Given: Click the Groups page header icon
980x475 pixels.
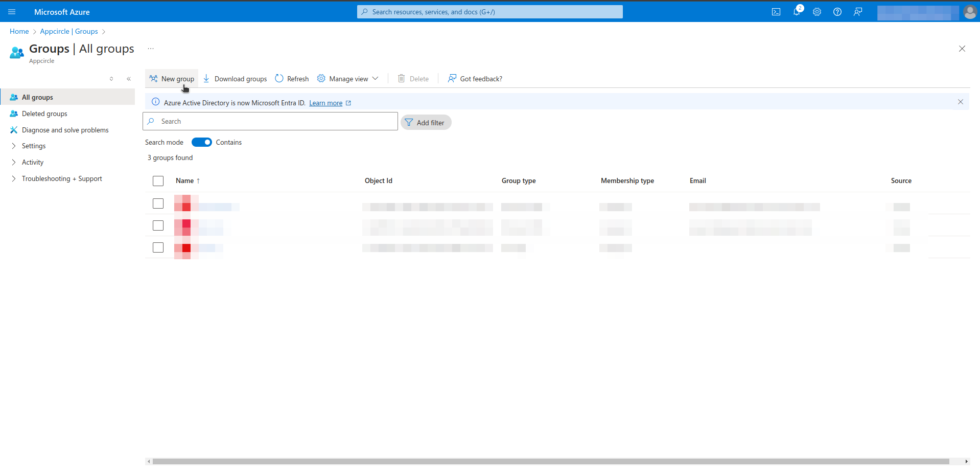Looking at the screenshot, I should click(17, 53).
